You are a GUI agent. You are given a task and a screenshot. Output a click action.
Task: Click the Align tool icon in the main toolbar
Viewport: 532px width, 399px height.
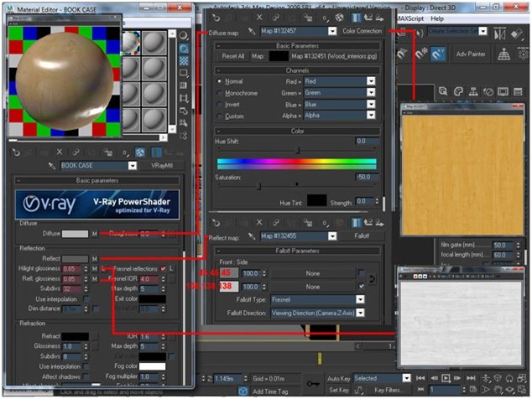pos(517,34)
